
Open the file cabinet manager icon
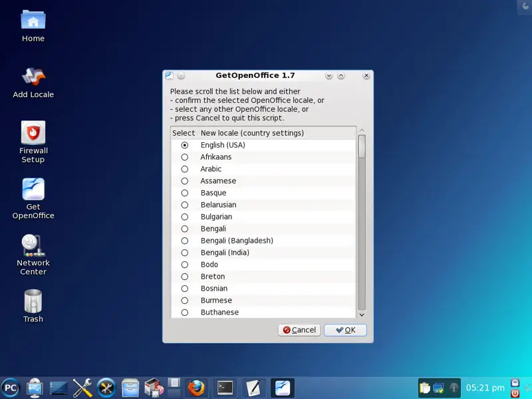click(x=130, y=388)
